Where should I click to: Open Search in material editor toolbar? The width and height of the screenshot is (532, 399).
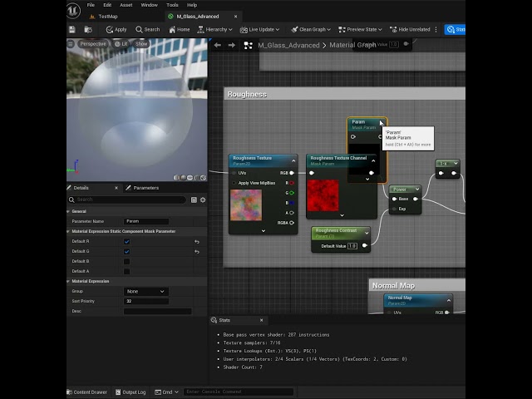[148, 30]
